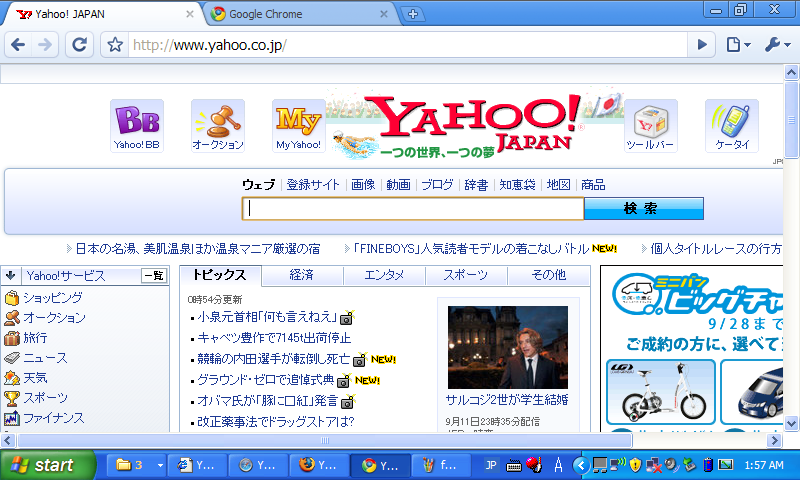The height and width of the screenshot is (480, 800).
Task: Open the ケータイ mobile phone icon
Action: [732, 126]
